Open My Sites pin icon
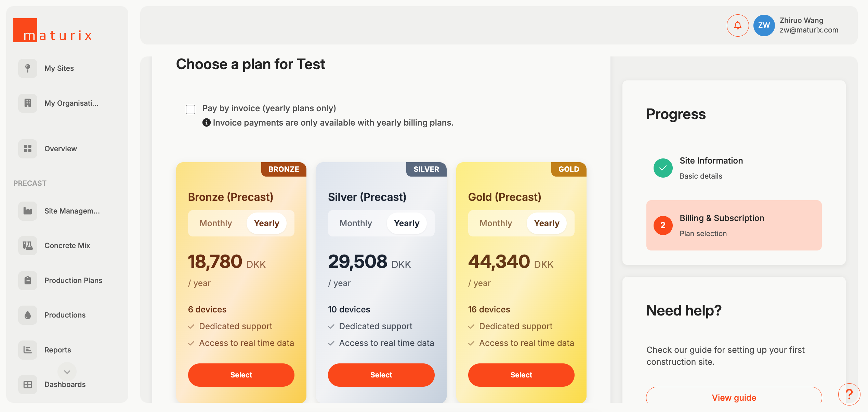The height and width of the screenshot is (412, 868). pos(28,68)
